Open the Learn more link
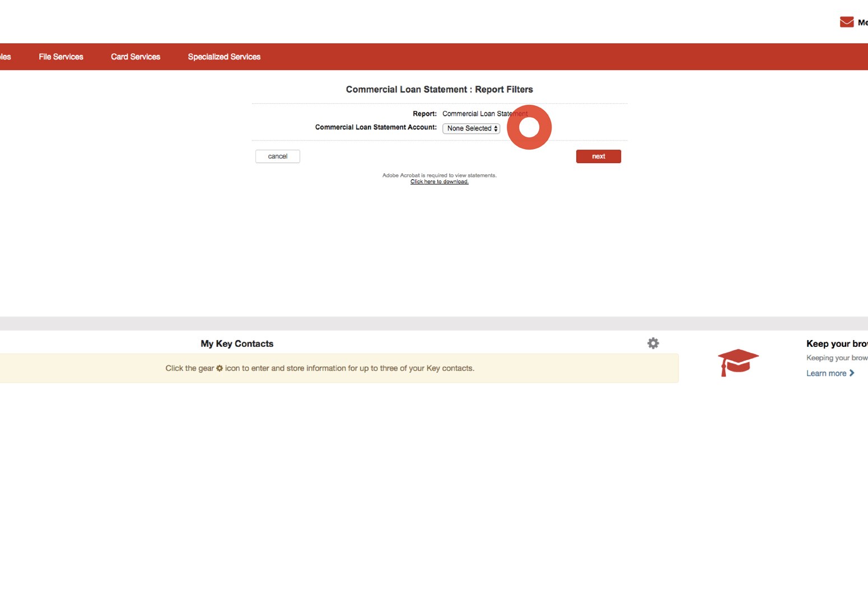Viewport: 868px width, 609px height. (825, 373)
